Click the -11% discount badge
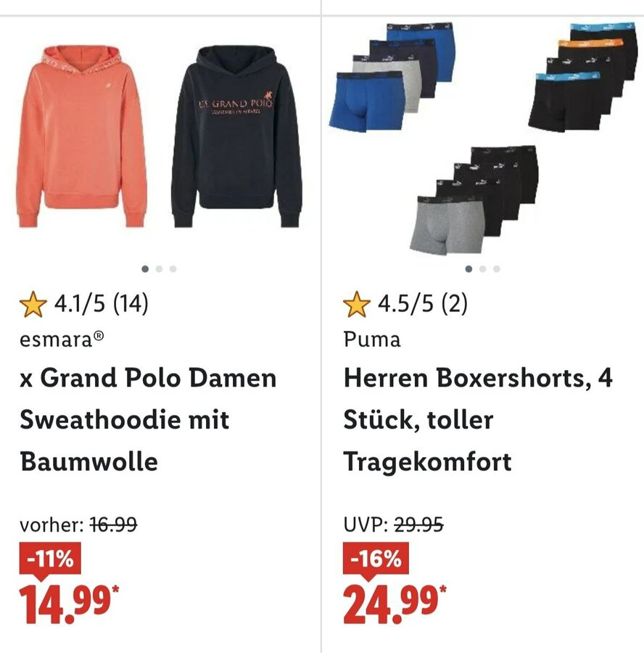This screenshot has height=653, width=644. click(50, 559)
